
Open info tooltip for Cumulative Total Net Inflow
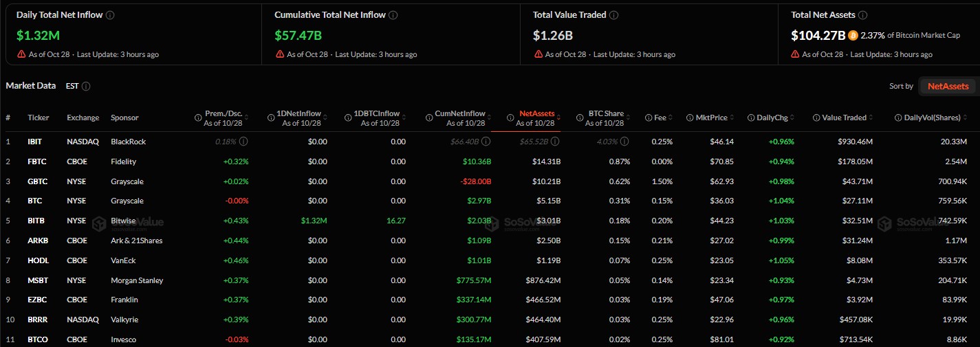click(x=393, y=14)
